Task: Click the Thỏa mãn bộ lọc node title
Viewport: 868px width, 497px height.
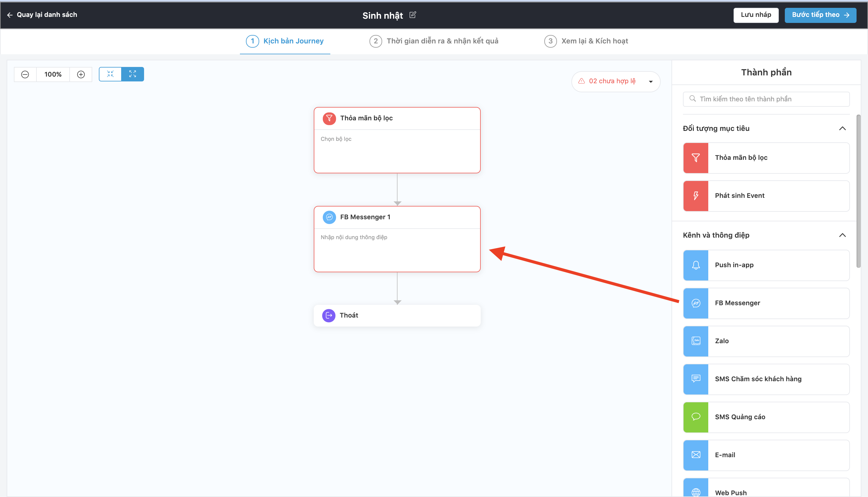Action: pos(366,118)
